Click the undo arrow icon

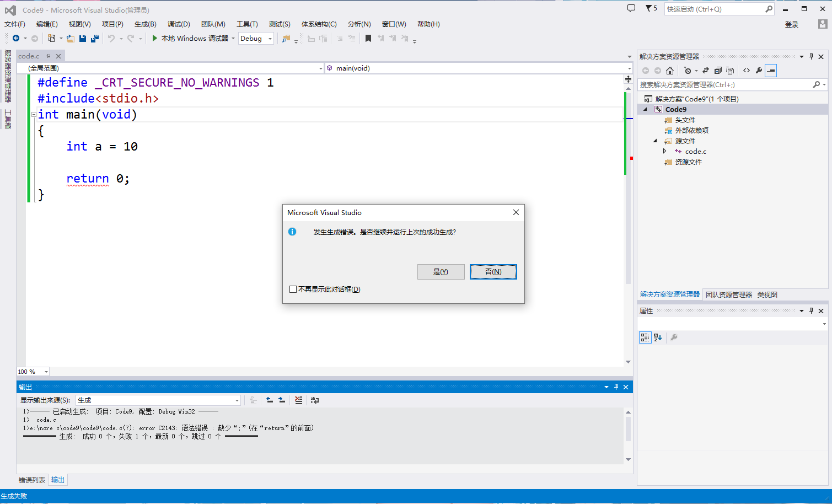[111, 39]
